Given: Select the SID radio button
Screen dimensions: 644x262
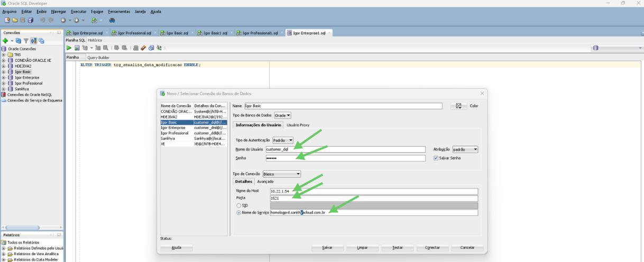Looking at the screenshot, I should pos(239,205).
